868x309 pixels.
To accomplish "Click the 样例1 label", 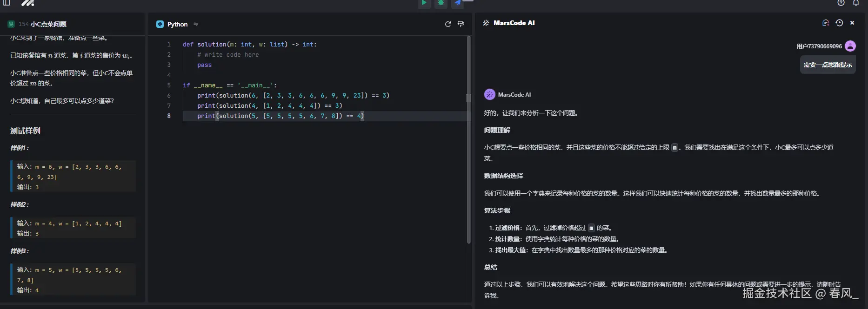I will 20,148.
